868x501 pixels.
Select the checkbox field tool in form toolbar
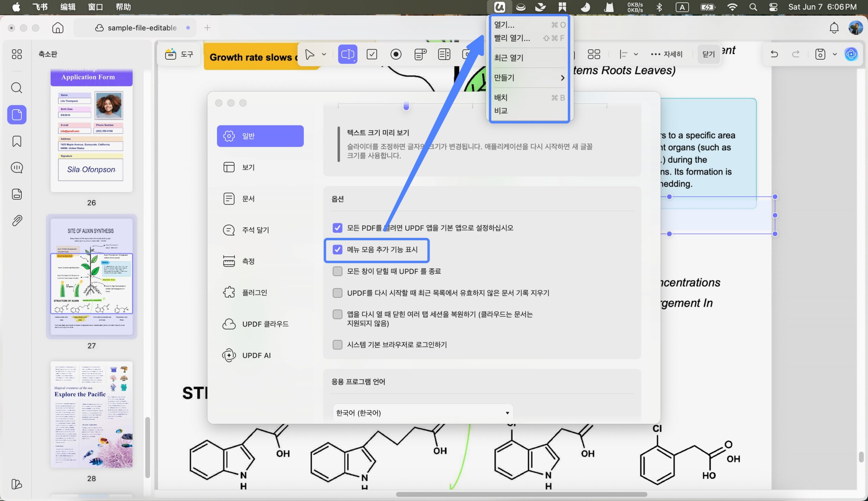372,54
